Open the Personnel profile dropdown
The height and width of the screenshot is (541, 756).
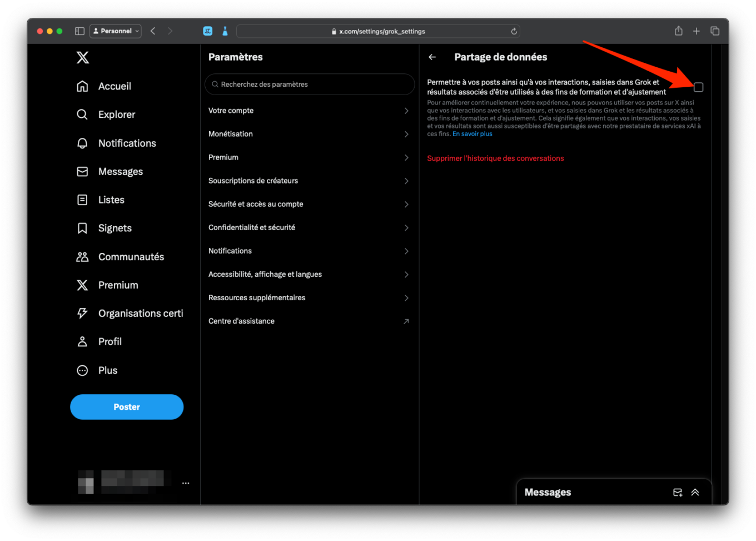[x=116, y=31]
